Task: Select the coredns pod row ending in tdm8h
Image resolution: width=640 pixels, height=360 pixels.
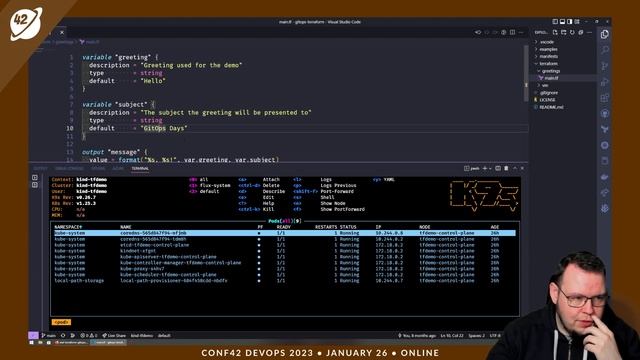Action: coord(284,239)
